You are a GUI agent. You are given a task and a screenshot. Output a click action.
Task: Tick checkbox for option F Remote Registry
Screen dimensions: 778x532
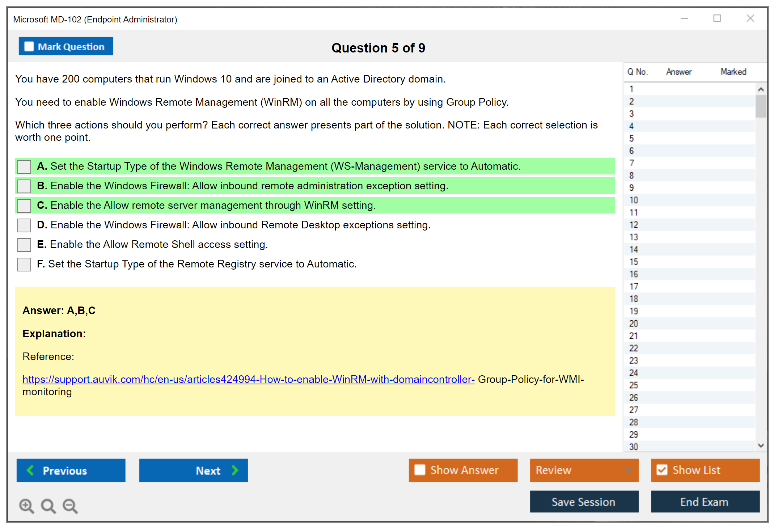click(x=24, y=264)
